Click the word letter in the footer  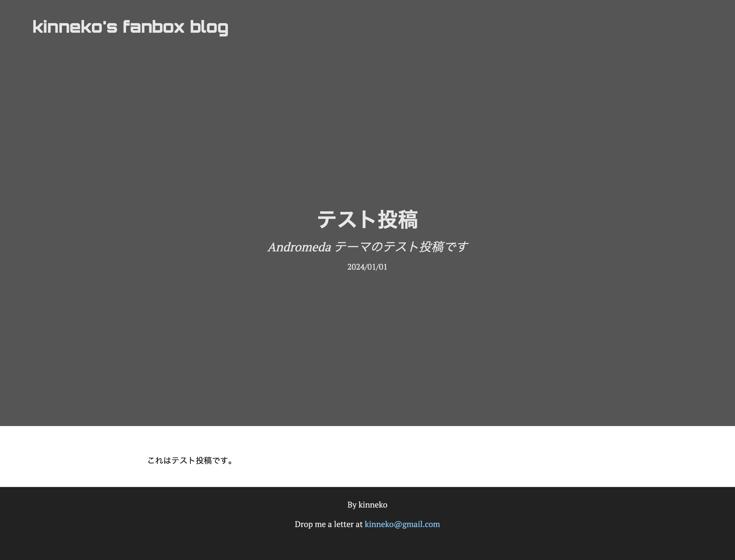(x=344, y=524)
